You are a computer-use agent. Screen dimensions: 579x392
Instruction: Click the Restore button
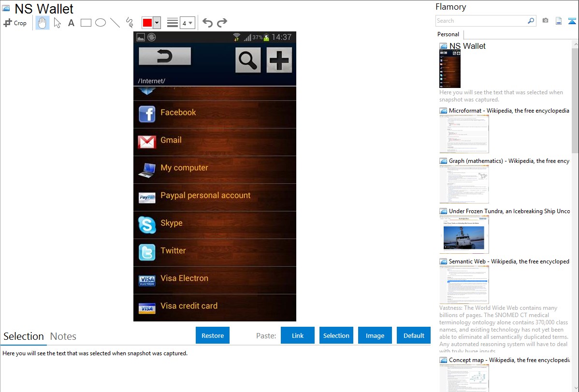213,335
